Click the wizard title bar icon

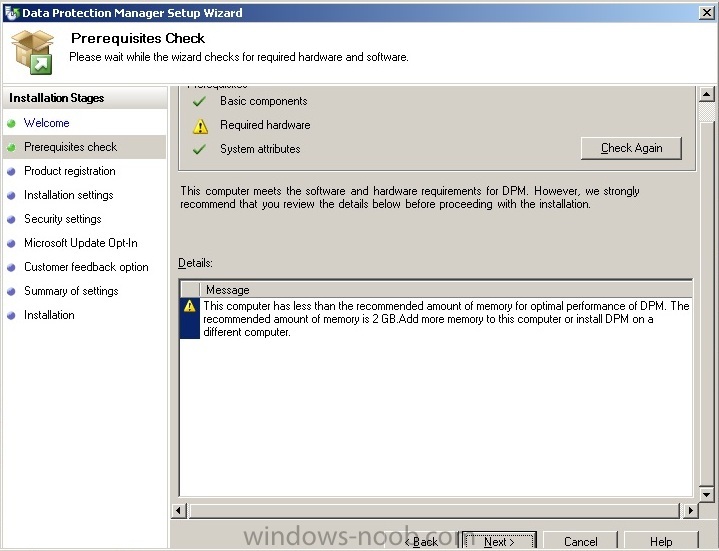tap(11, 13)
